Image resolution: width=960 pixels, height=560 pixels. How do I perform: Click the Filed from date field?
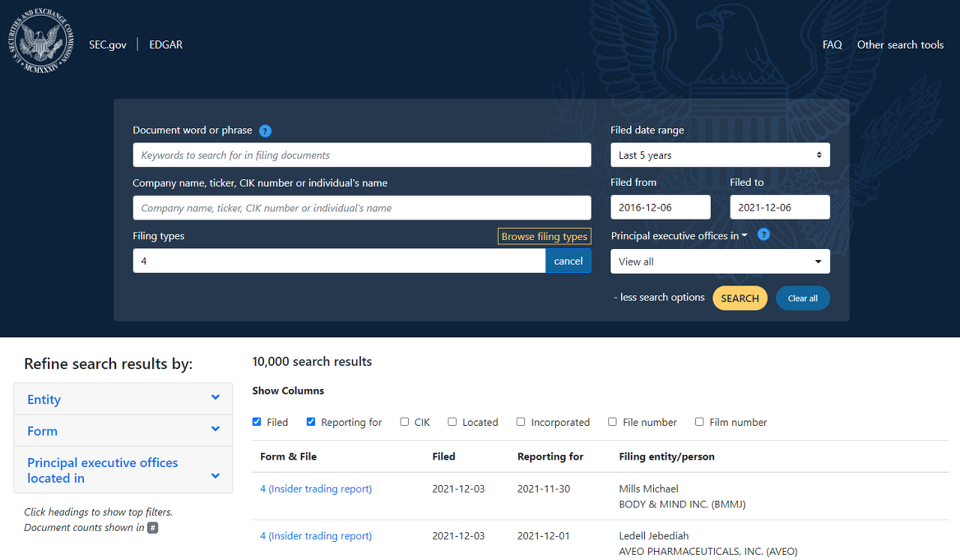[661, 207]
